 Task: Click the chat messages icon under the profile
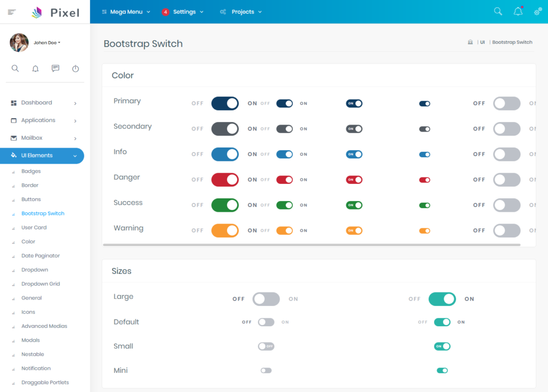pos(55,68)
